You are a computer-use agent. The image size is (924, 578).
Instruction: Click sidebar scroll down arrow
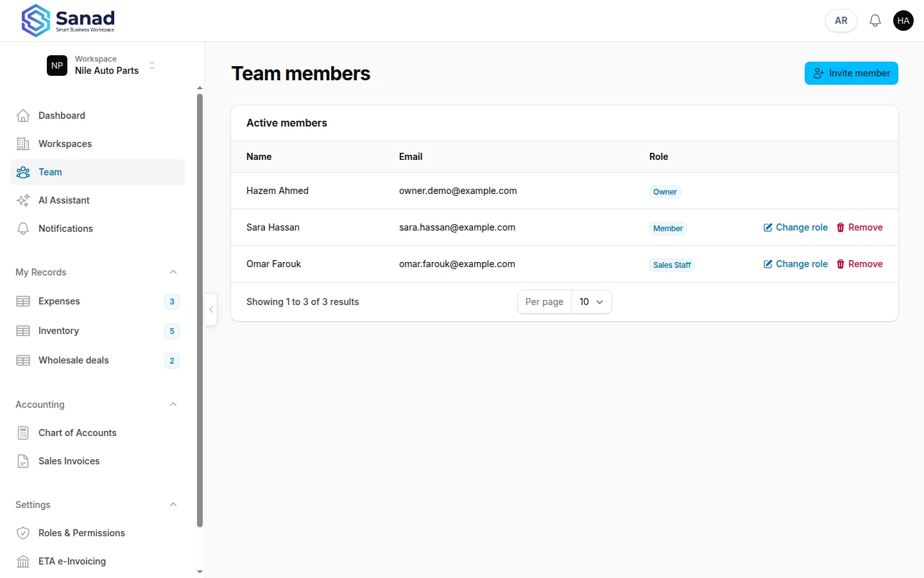point(200,572)
